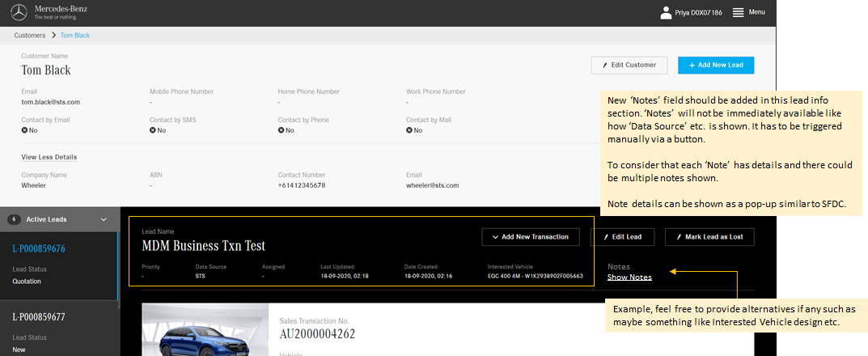Click chevron icon on Add New Transaction
868x356 pixels.
coord(495,237)
